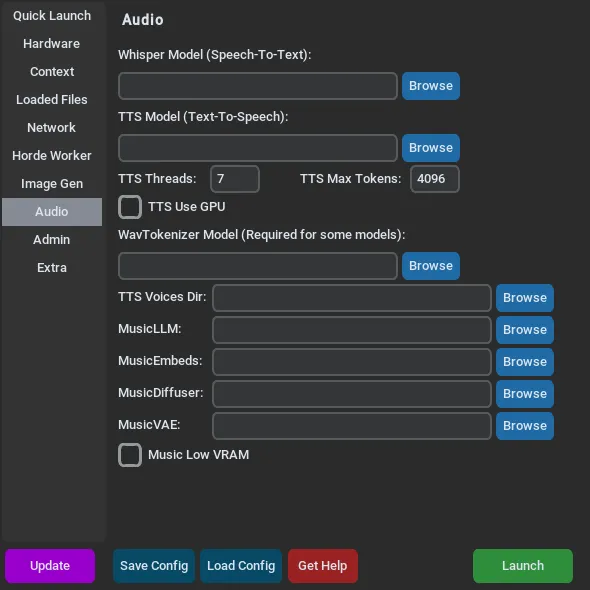
Task: Browse for a MusicVAE file
Action: [x=525, y=426]
